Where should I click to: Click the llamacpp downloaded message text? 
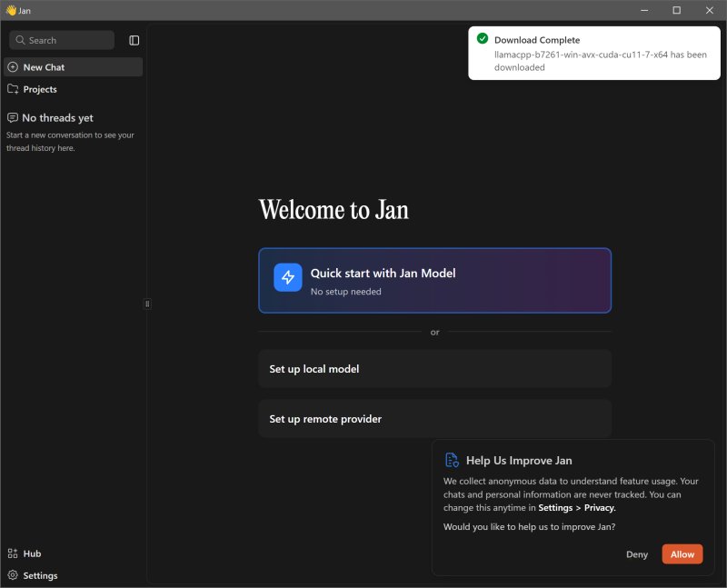(601, 61)
